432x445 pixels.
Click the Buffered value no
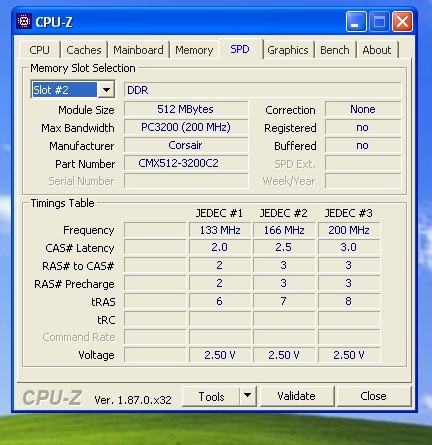pyautogui.click(x=363, y=145)
